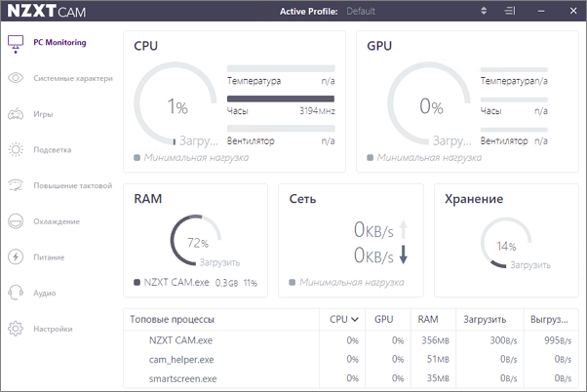Click the 995B/s upload value
Viewport: 587px width, 392px height.
558,340
